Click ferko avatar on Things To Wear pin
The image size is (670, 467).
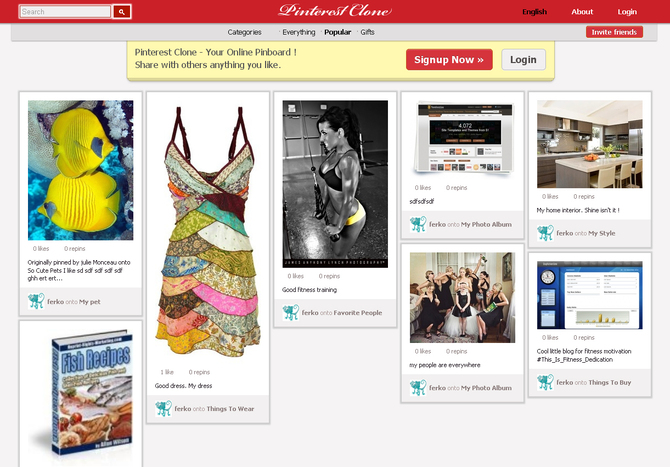click(x=163, y=408)
